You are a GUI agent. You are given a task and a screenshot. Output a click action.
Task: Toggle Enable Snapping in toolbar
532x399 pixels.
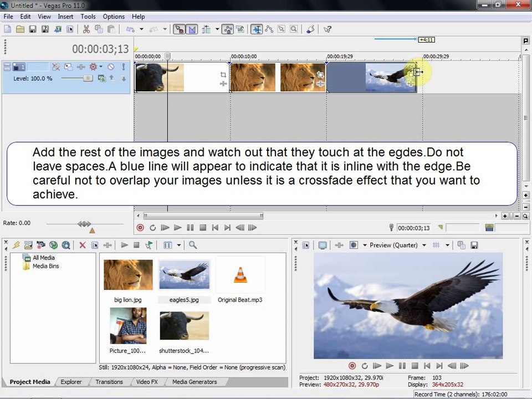pyautogui.click(x=180, y=29)
